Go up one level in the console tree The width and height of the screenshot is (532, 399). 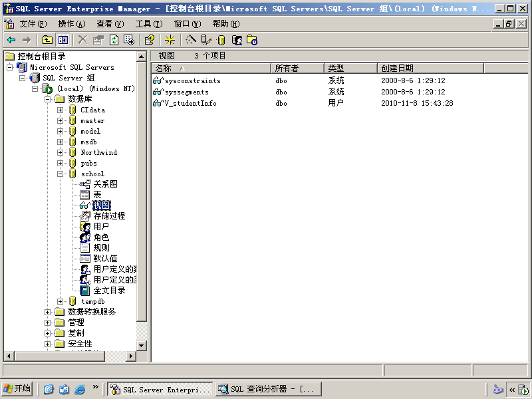47,40
